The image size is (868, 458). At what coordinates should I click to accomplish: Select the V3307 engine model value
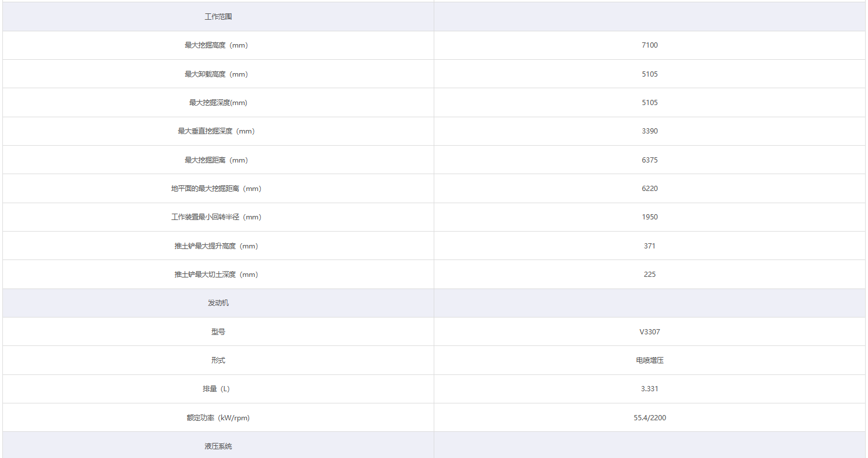(650, 332)
